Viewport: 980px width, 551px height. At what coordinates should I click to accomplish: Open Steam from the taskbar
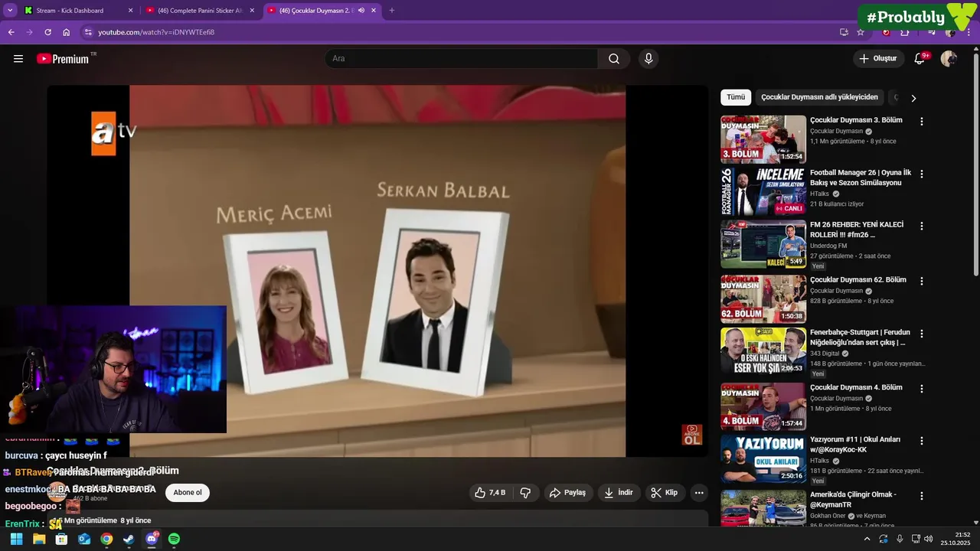(x=129, y=539)
